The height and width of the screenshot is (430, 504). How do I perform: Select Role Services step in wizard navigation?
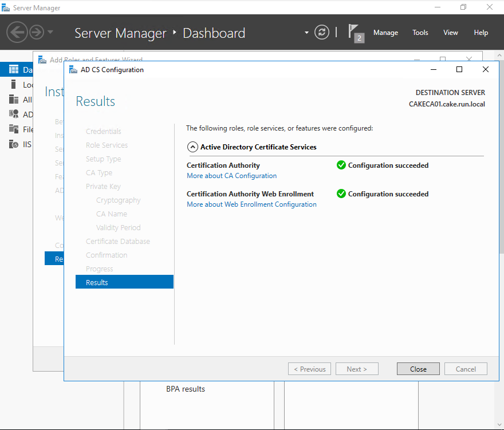click(107, 145)
